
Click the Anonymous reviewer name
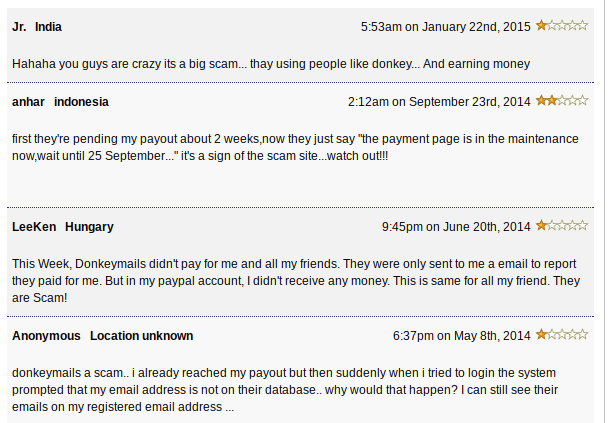click(46, 336)
